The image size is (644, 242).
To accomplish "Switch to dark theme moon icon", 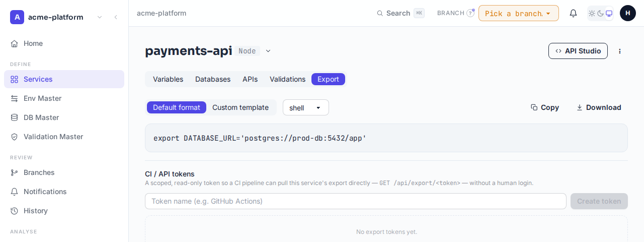I will [x=600, y=13].
